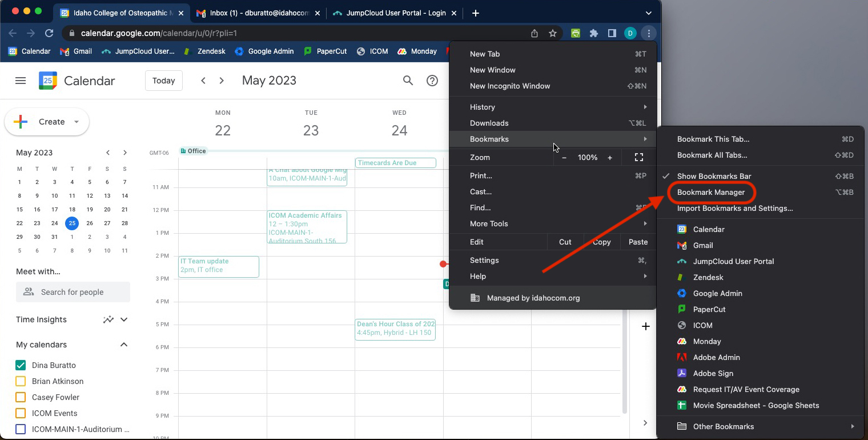Go to the next week arrow
Viewport: 868px width, 440px height.
[x=222, y=81]
